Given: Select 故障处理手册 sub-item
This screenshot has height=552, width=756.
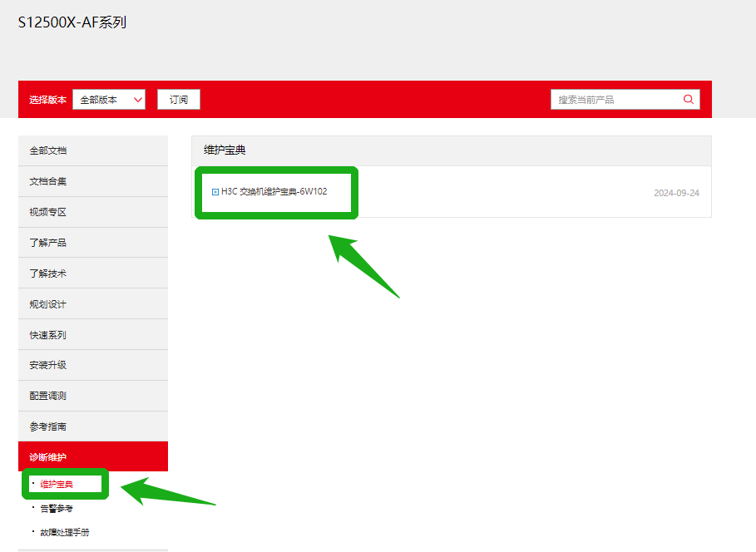Looking at the screenshot, I should pyautogui.click(x=65, y=532).
